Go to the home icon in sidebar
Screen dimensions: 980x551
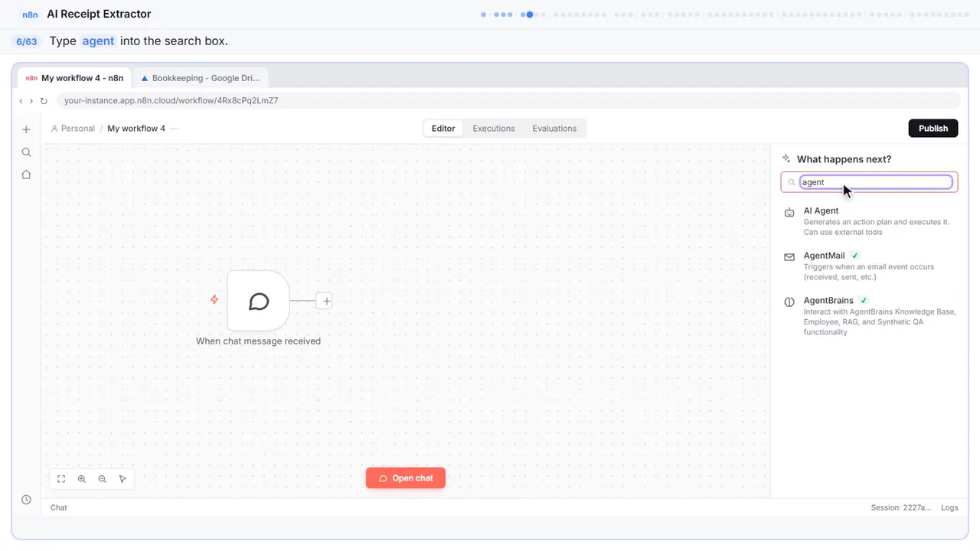(x=26, y=174)
